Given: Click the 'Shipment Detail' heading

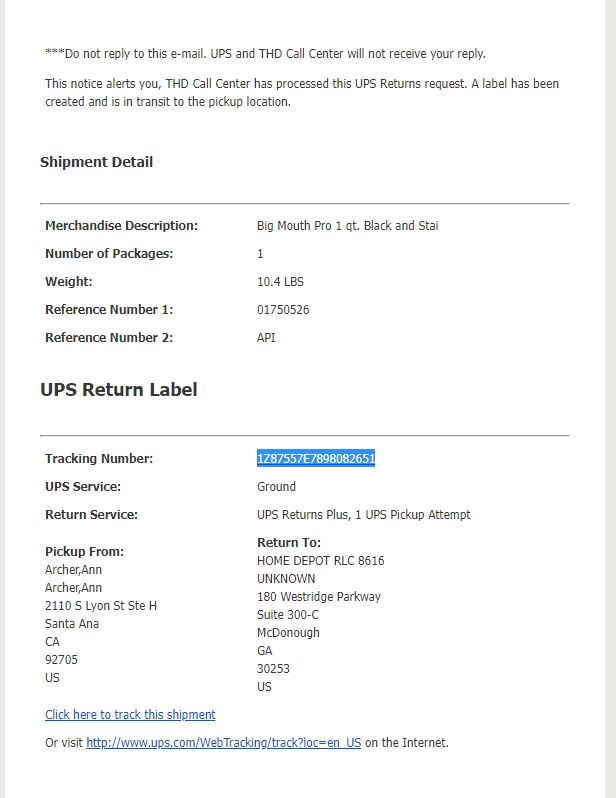Looking at the screenshot, I should pyautogui.click(x=96, y=162).
